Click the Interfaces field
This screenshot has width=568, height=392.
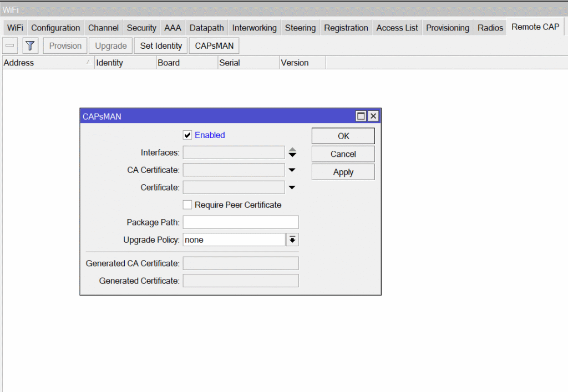(234, 152)
